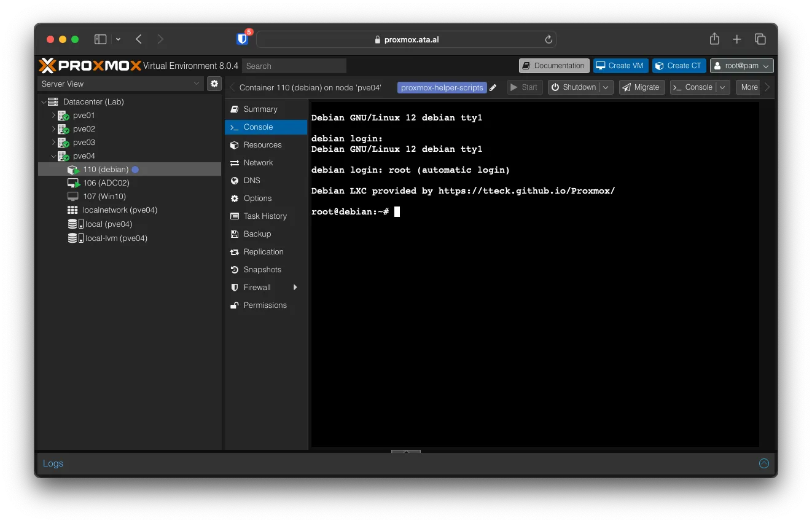
Task: Select localnetwork (pve04)
Action: coord(120,210)
